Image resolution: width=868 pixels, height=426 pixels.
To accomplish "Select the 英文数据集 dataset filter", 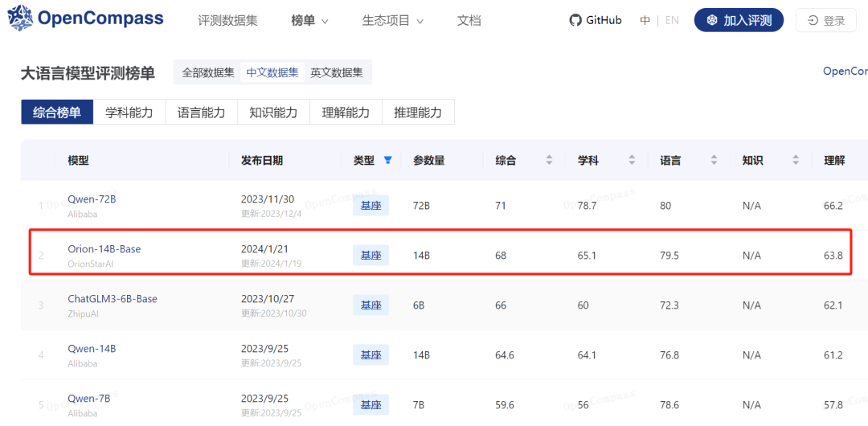I will coord(337,72).
